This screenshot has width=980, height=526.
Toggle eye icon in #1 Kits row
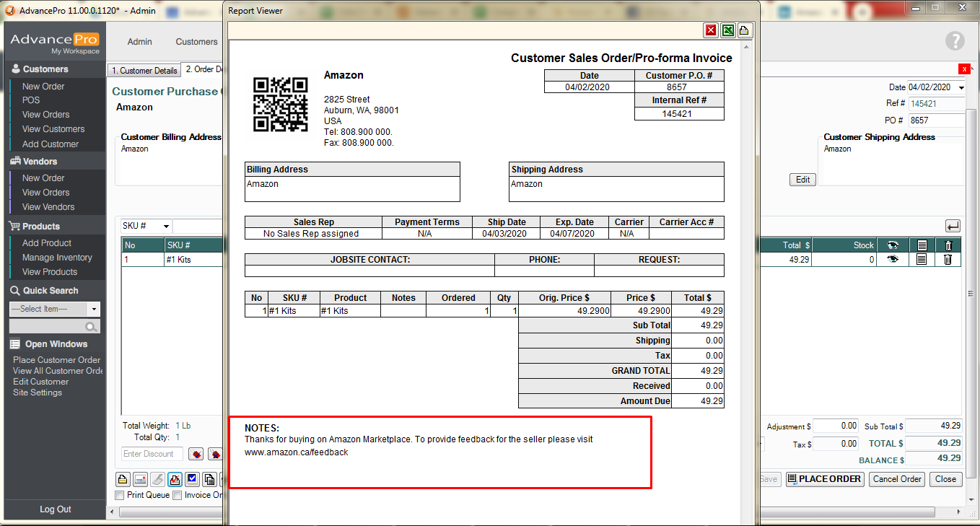point(893,260)
